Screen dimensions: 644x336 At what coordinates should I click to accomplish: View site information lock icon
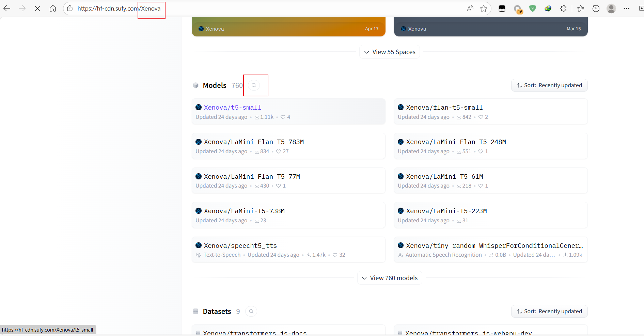(x=70, y=9)
